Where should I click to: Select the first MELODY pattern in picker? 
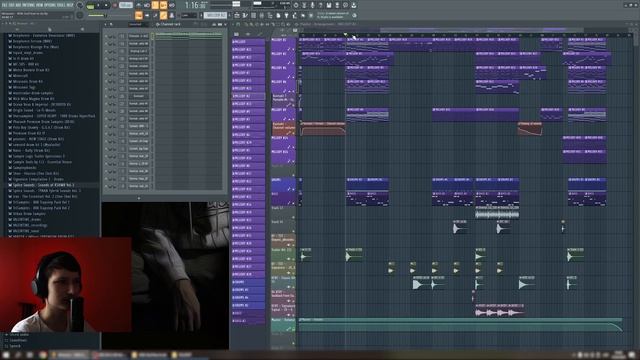[248, 42]
